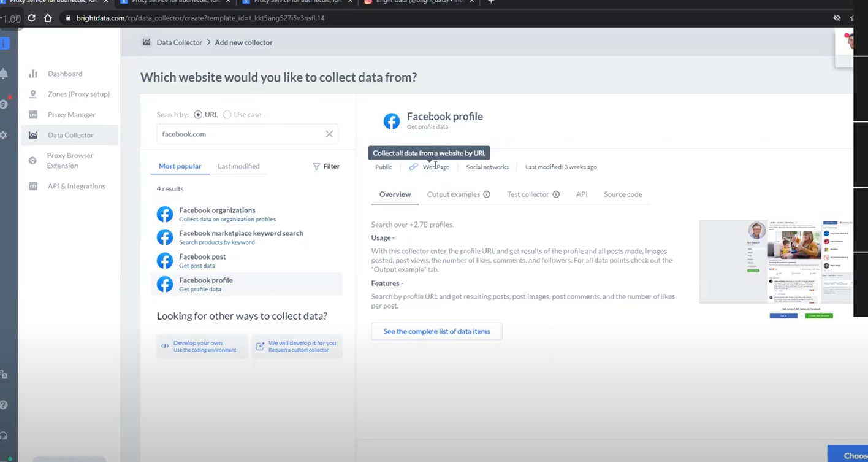868x462 pixels.
Task: Switch to Last modified tab
Action: pyautogui.click(x=238, y=166)
